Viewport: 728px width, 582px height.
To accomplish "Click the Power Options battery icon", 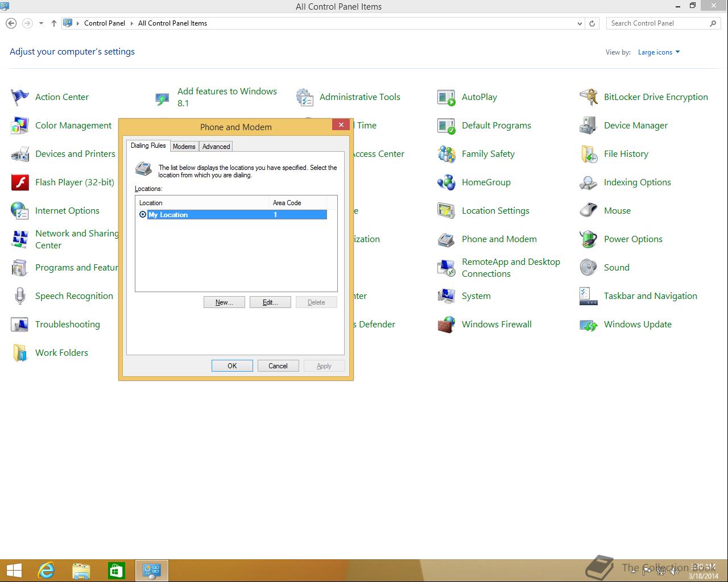I will (x=589, y=239).
